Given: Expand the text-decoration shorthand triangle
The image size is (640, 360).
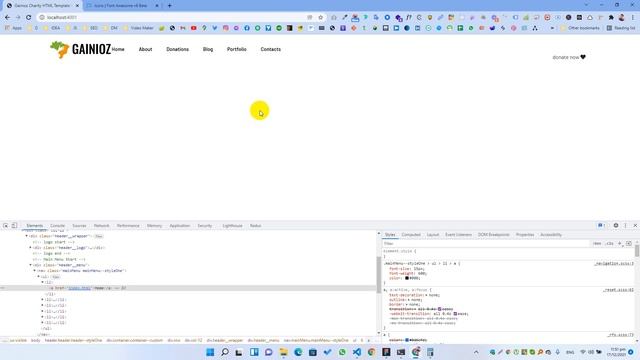Looking at the screenshot, I should click(426, 295).
